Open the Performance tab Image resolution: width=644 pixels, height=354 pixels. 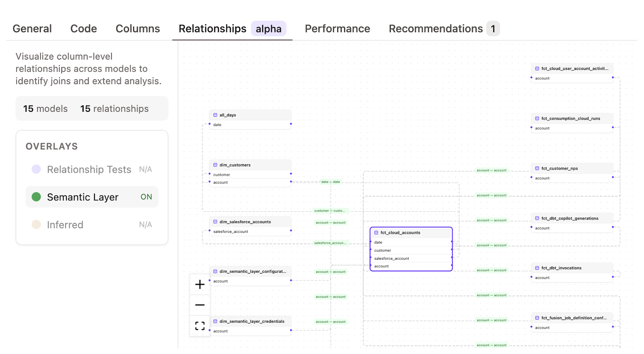click(337, 28)
